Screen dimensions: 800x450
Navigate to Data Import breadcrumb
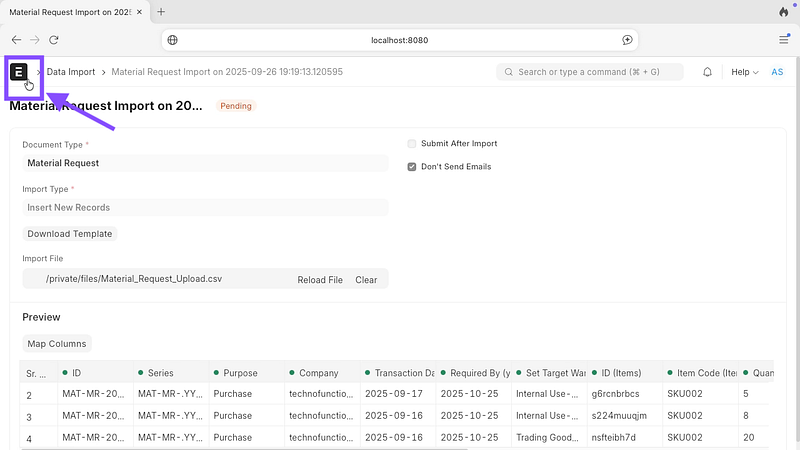tap(71, 72)
